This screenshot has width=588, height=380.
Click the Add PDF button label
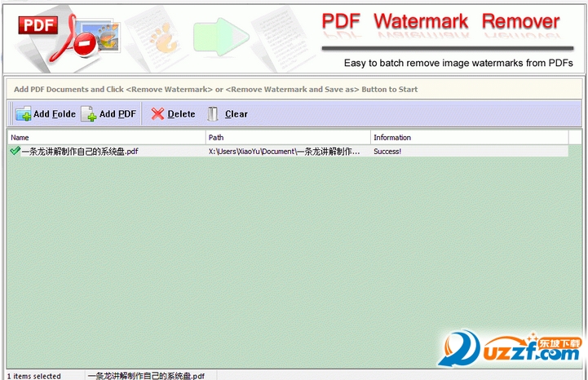click(117, 113)
